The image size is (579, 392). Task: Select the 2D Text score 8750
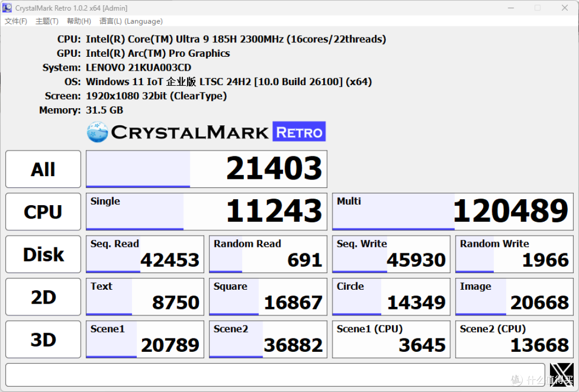pos(145,297)
